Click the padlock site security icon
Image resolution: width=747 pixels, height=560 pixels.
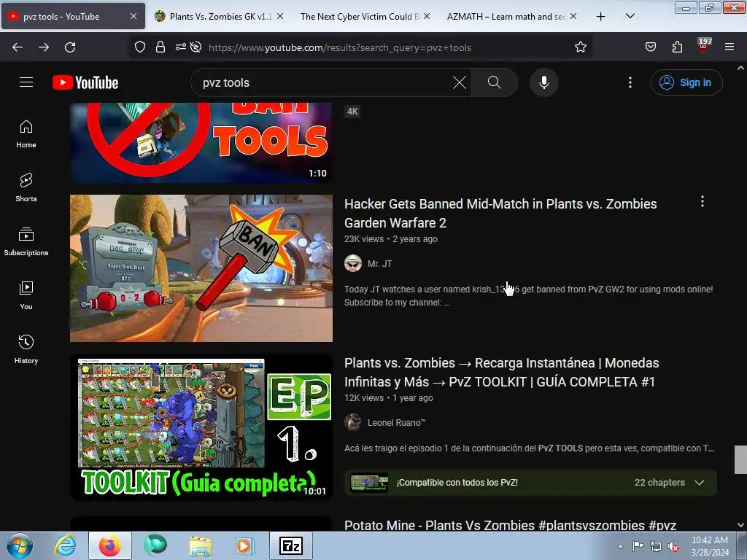pos(160,47)
